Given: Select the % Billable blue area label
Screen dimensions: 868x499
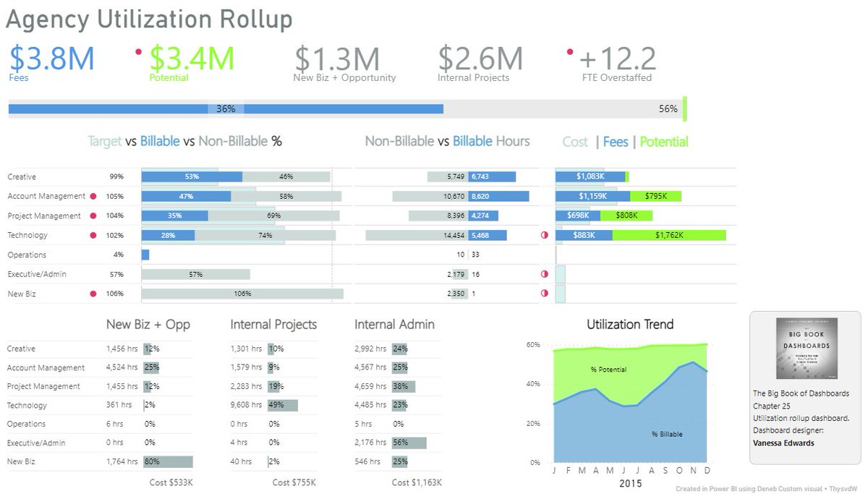Looking at the screenshot, I should 665,435.
